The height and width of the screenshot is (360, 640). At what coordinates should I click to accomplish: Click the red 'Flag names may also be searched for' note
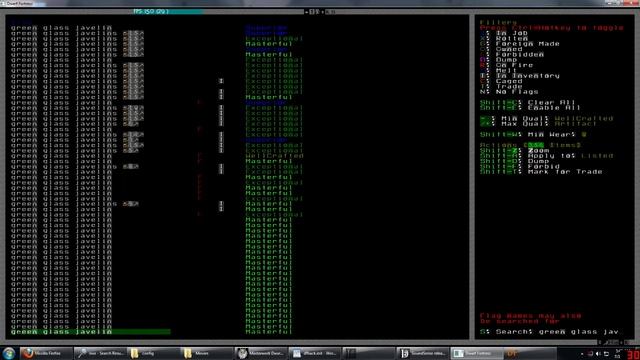coord(530,318)
